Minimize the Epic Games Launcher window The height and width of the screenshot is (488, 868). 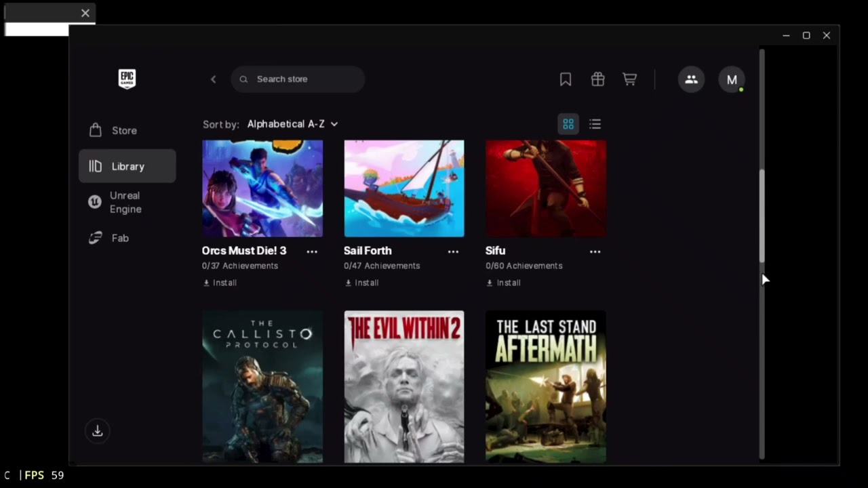[786, 35]
